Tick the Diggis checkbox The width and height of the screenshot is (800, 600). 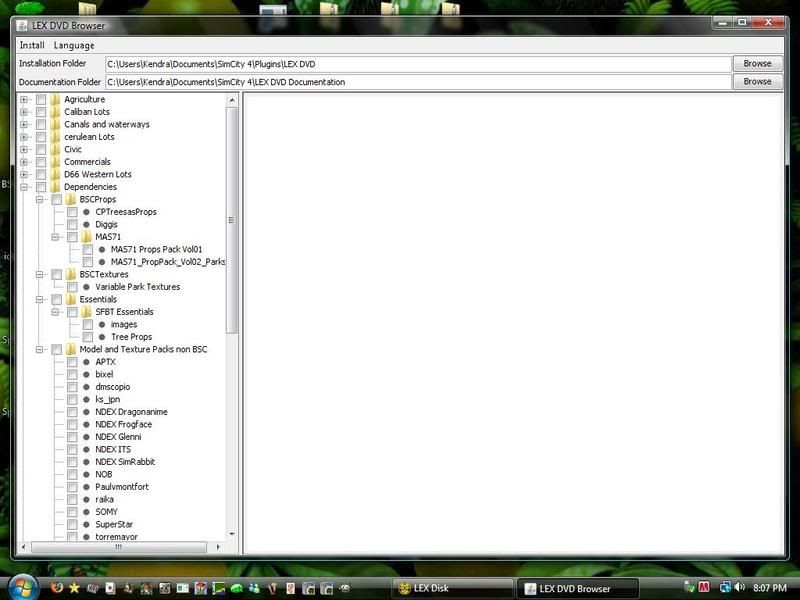tap(72, 225)
